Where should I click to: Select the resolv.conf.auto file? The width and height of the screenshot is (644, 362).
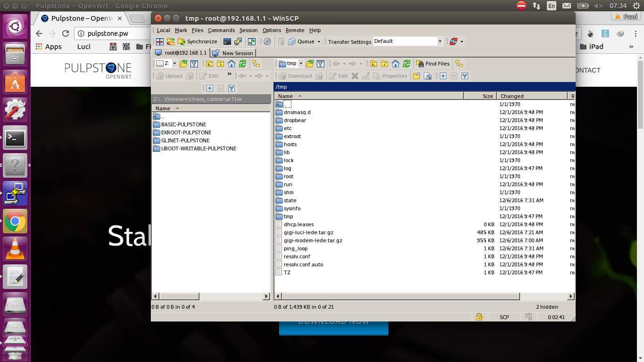pos(303,264)
